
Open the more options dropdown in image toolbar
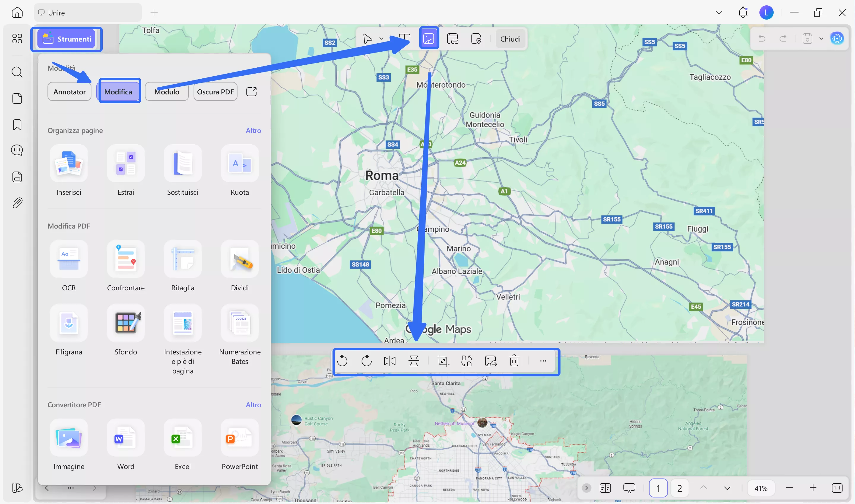543,361
